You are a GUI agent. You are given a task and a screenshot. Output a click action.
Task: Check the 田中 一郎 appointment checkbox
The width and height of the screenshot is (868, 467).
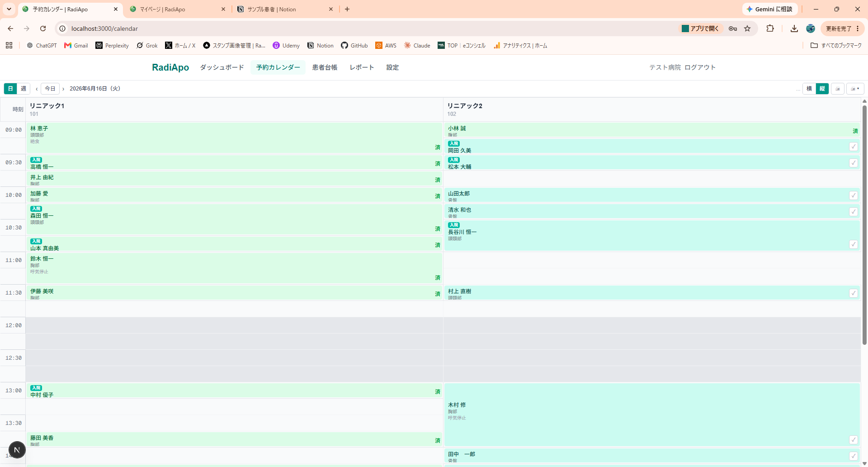tap(853, 456)
